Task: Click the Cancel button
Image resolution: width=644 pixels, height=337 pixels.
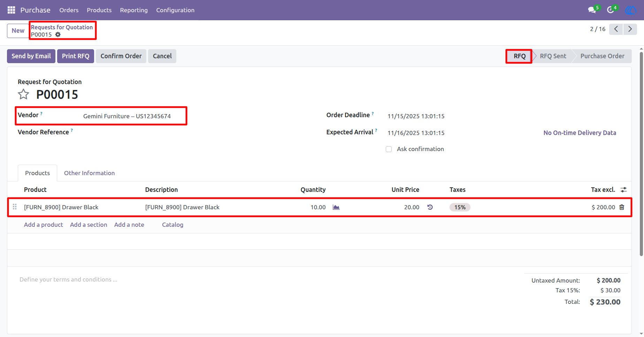Action: [162, 56]
